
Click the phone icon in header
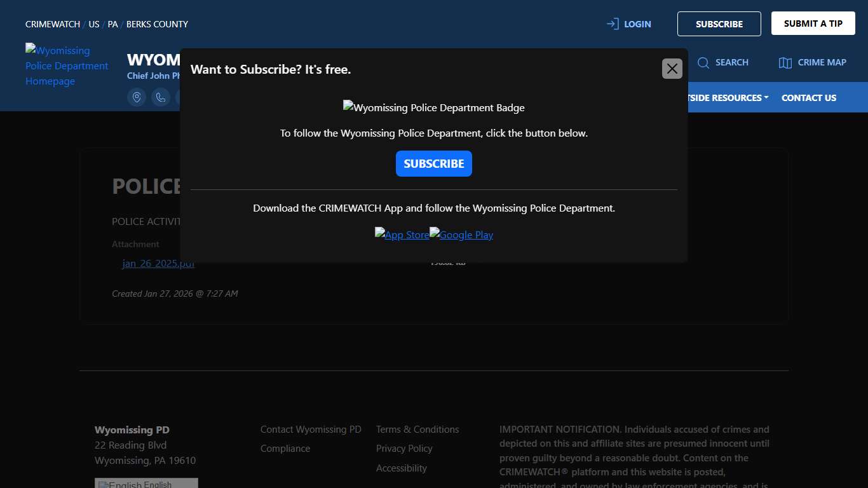pyautogui.click(x=161, y=97)
